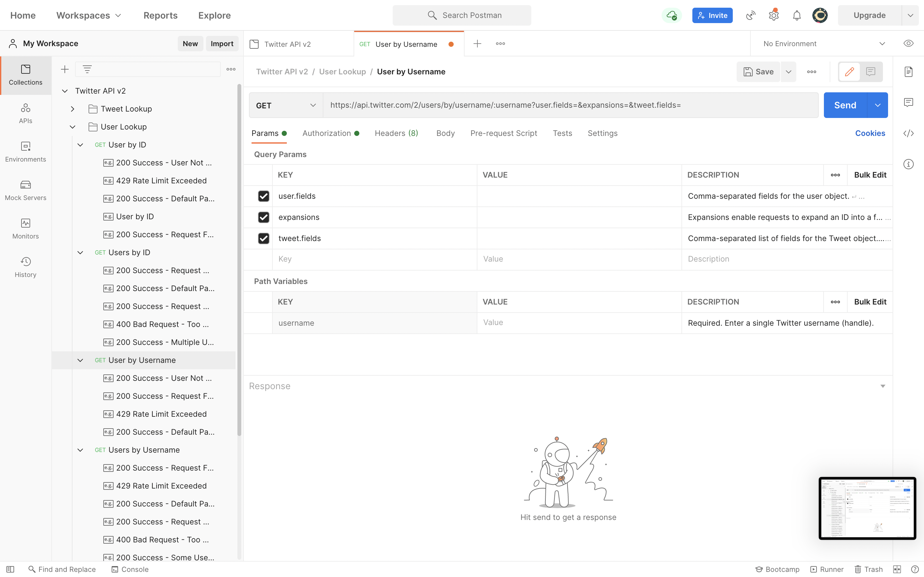The image size is (924, 577).
Task: Open the Pre-request Script tab
Action: 503,133
